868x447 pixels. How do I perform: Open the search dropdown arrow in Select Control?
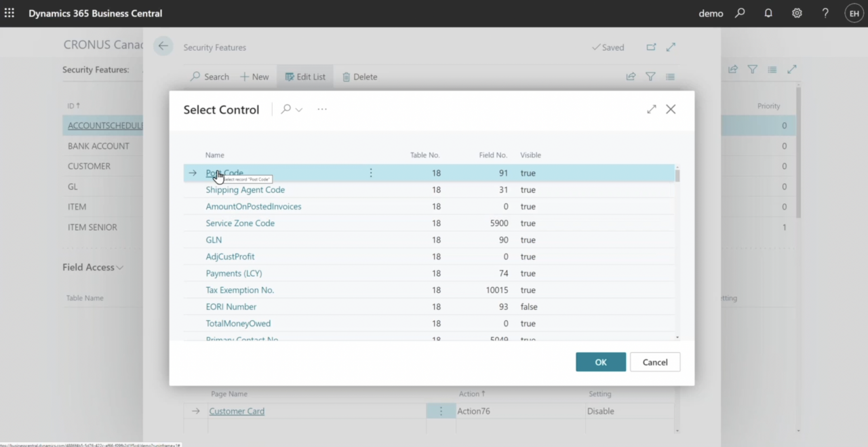298,109
